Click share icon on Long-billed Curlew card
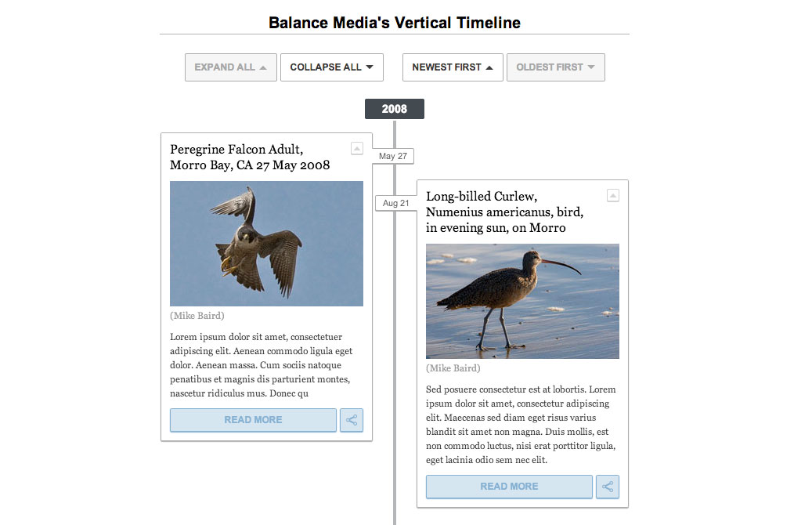The image size is (812, 525). [608, 487]
